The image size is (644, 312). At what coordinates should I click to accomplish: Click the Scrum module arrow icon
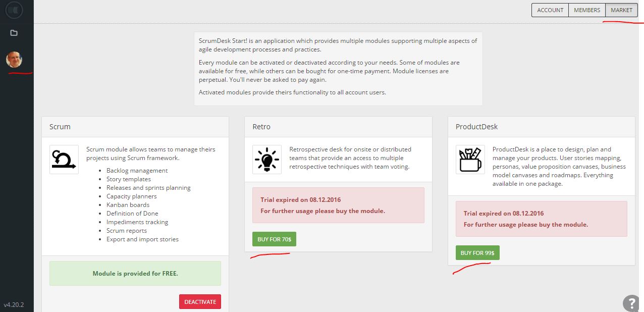coord(64,160)
